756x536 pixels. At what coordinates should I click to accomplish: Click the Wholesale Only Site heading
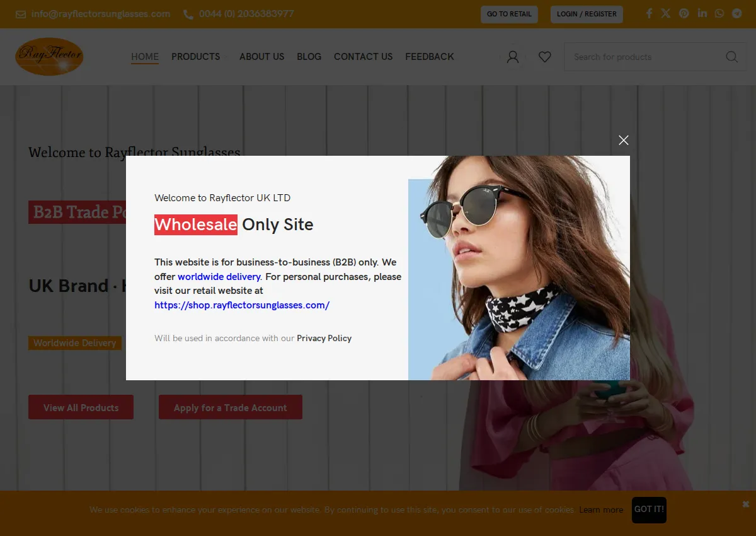point(234,224)
